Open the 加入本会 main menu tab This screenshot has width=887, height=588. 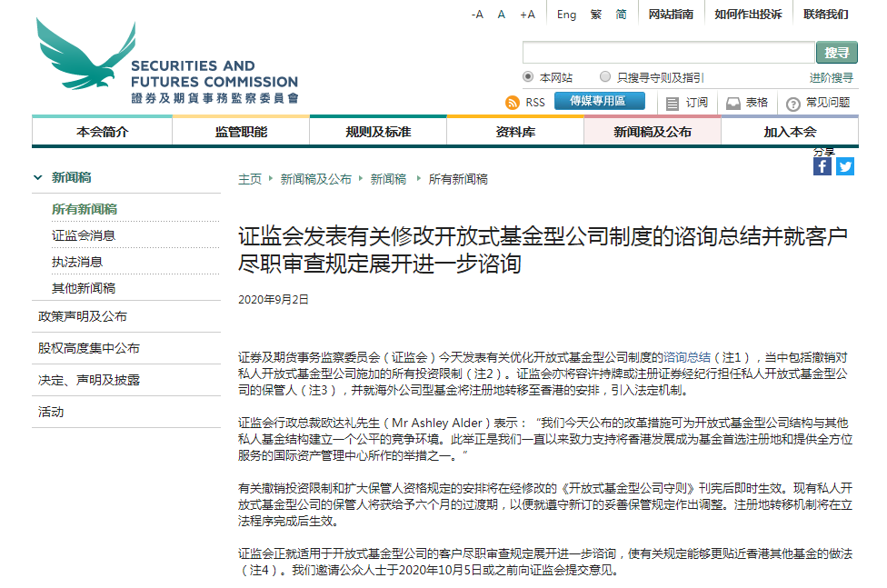click(790, 132)
